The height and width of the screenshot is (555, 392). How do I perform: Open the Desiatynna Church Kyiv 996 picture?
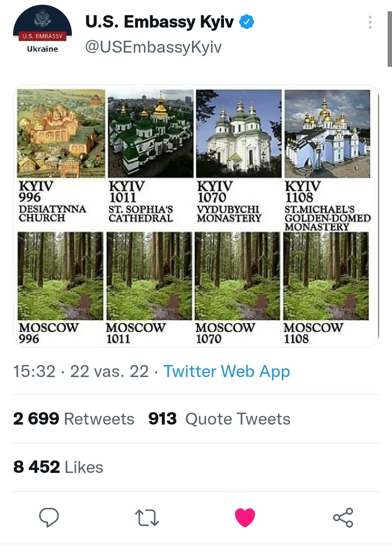click(x=61, y=134)
